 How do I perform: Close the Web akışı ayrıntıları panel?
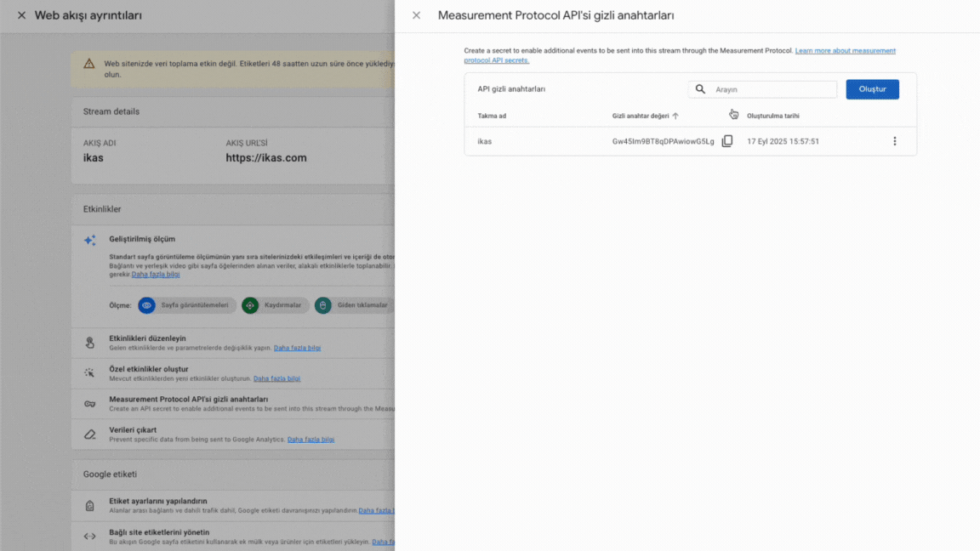click(x=21, y=15)
